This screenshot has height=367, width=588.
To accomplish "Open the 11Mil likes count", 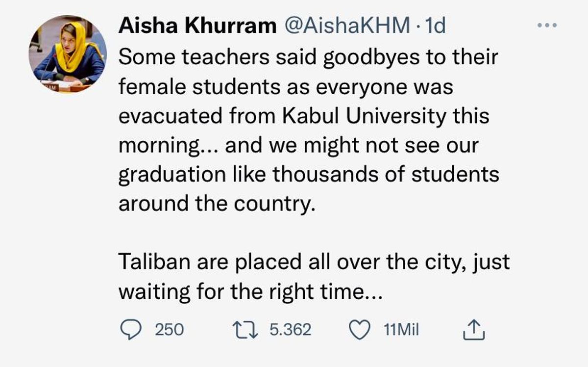I will [x=402, y=330].
